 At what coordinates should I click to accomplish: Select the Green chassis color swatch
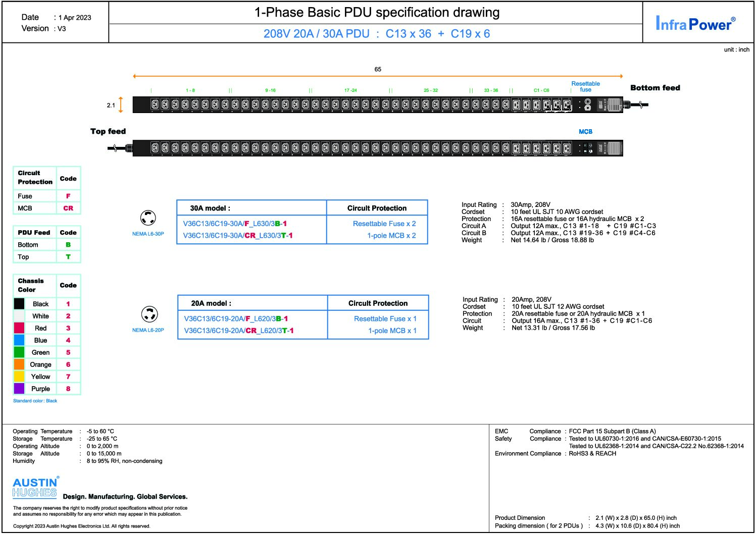19,352
